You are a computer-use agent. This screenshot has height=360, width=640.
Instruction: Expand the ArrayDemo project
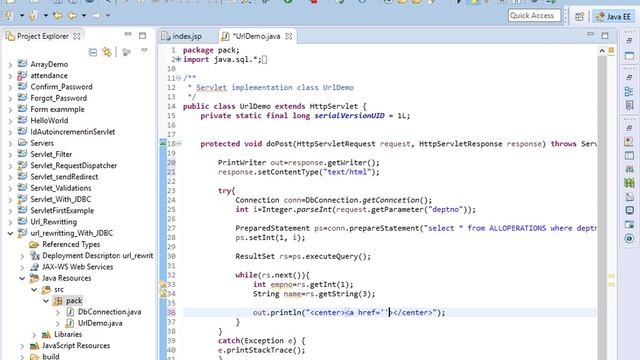coord(11,64)
